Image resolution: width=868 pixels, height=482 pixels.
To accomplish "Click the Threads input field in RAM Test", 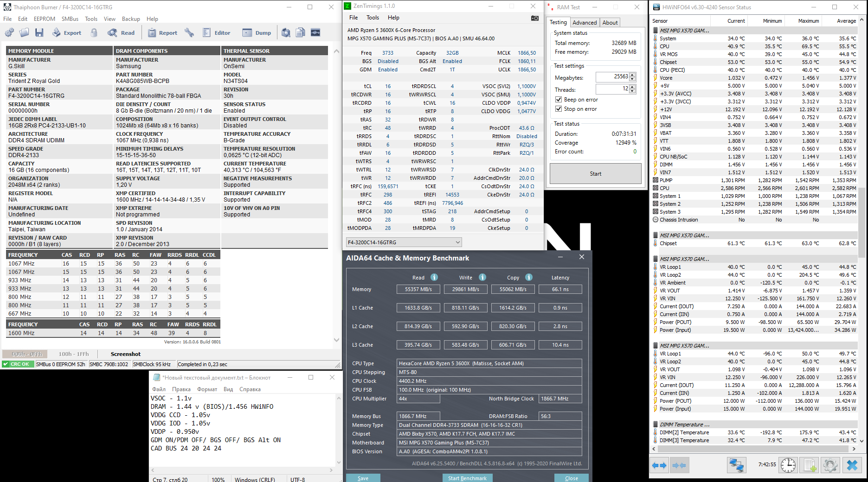I will tap(612, 89).
